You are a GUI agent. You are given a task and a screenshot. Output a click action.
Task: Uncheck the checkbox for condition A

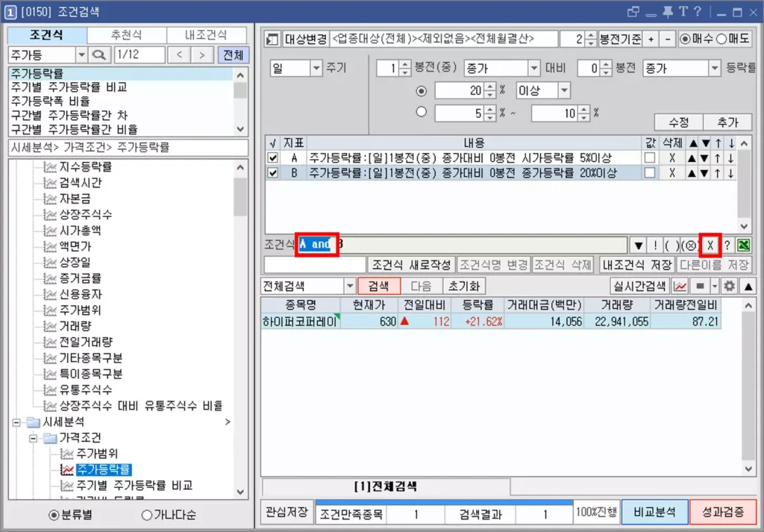[273, 158]
